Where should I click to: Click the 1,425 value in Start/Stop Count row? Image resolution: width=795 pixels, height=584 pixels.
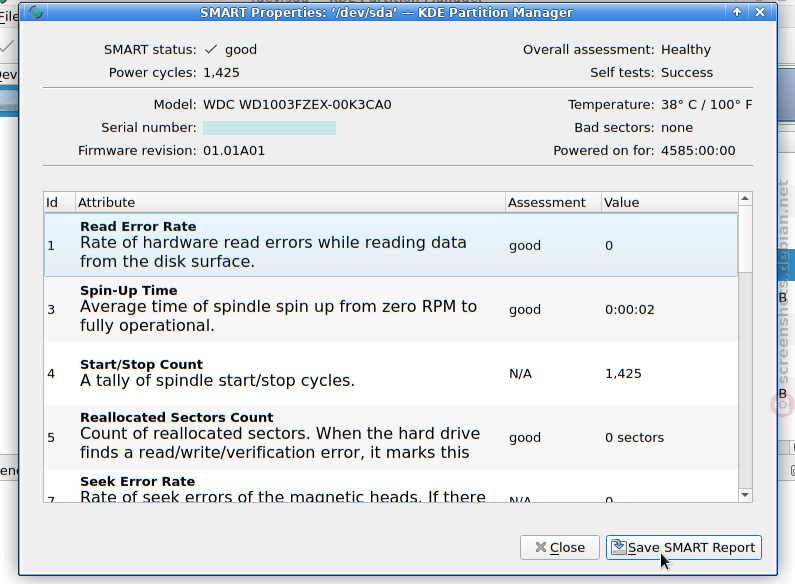click(x=623, y=374)
